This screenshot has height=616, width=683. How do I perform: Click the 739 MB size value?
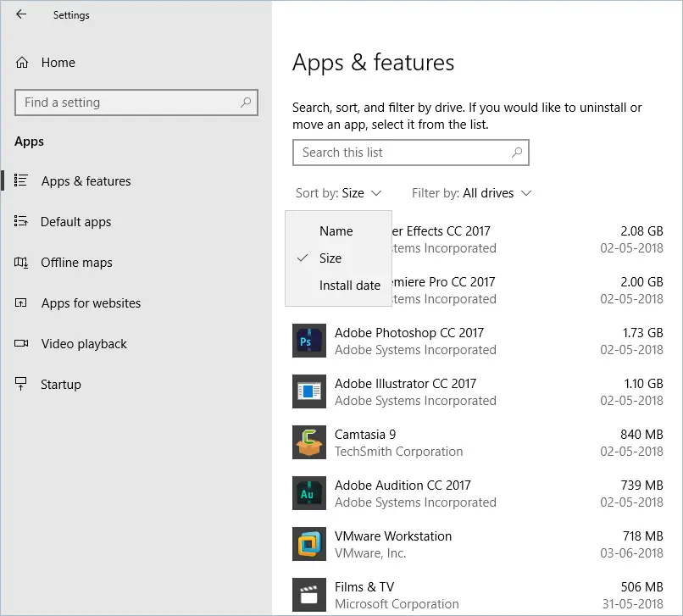(x=641, y=486)
